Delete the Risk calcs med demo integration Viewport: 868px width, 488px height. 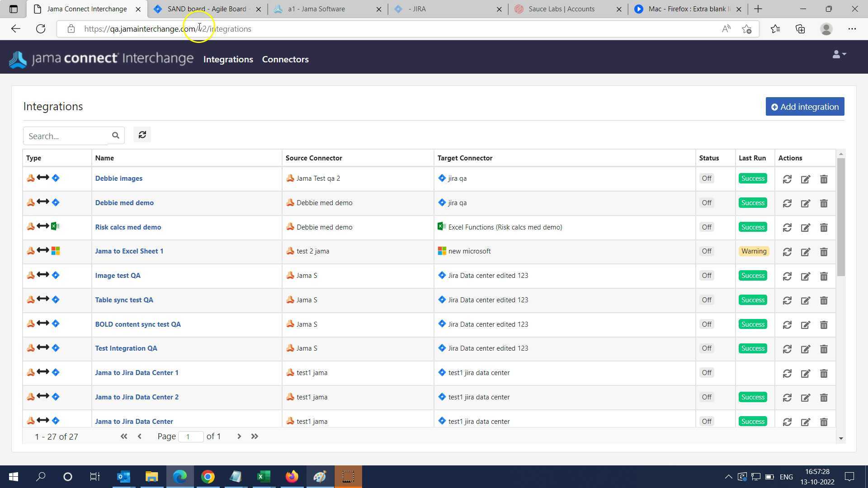(824, 228)
